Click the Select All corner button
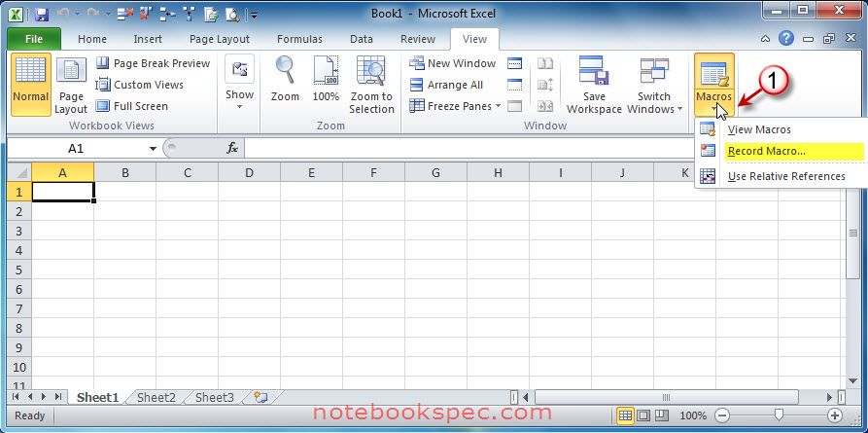868x433 pixels. pyautogui.click(x=20, y=172)
